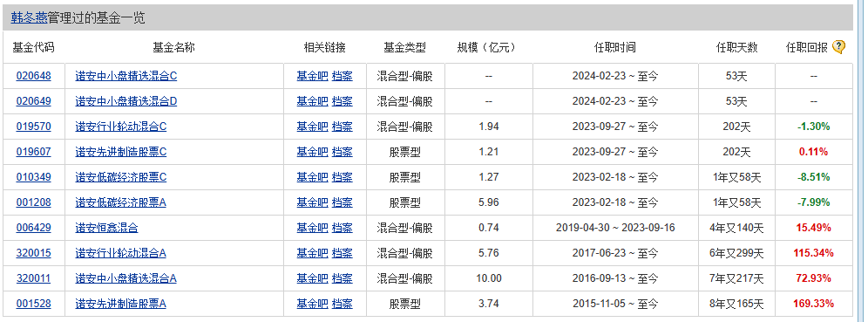The width and height of the screenshot is (868, 322).
Task: Click the 4年又140天 tenure cell
Action: click(736, 228)
